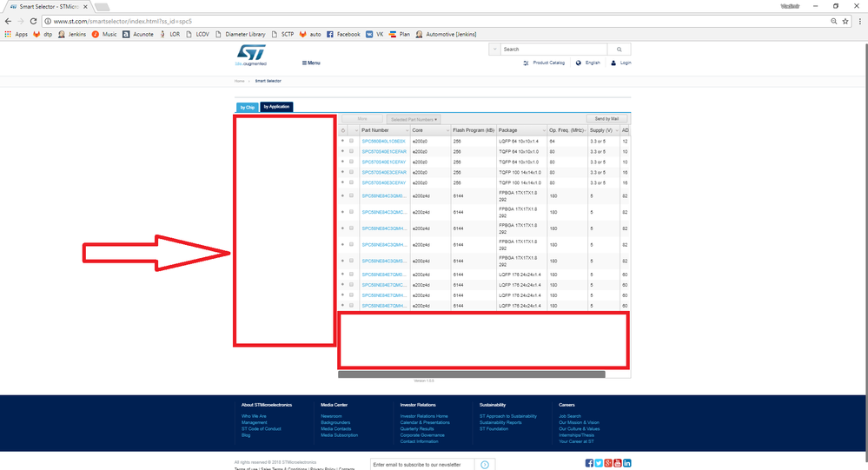Open Part Number column filter arrow
868x470 pixels.
point(407,130)
